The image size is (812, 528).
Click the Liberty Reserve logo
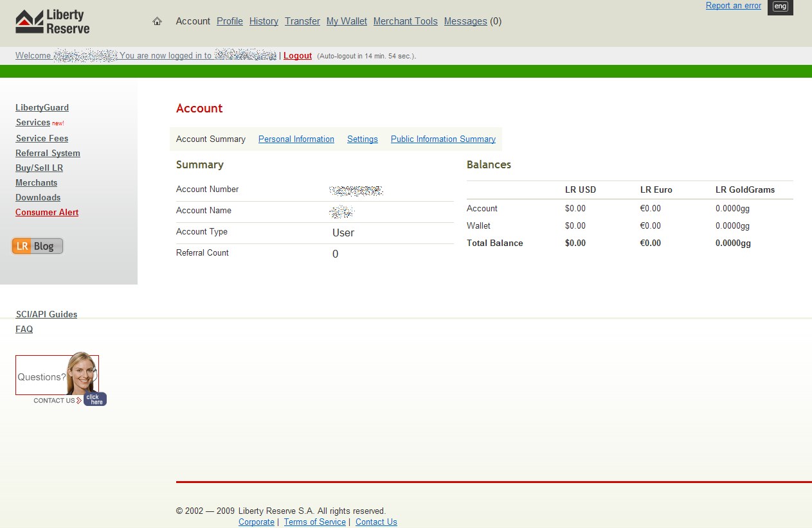click(53, 22)
